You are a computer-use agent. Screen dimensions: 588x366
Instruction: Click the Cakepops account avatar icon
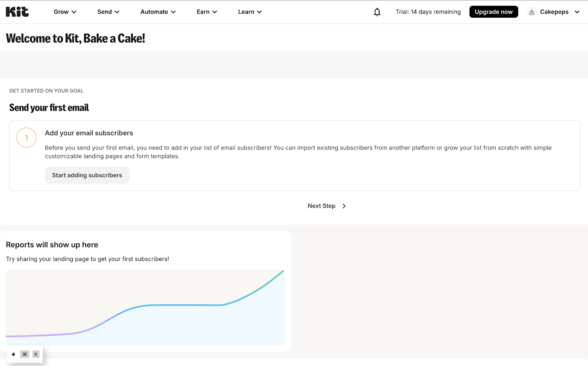coord(531,12)
